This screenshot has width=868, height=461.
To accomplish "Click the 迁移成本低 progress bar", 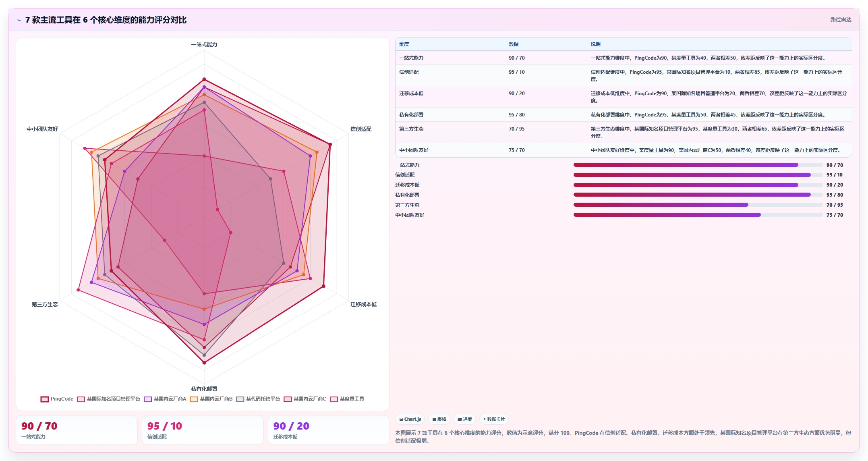I will [698, 185].
